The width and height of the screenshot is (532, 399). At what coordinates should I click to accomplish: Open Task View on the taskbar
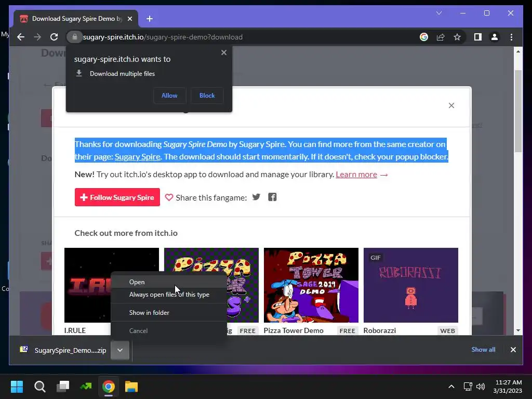tap(63, 387)
